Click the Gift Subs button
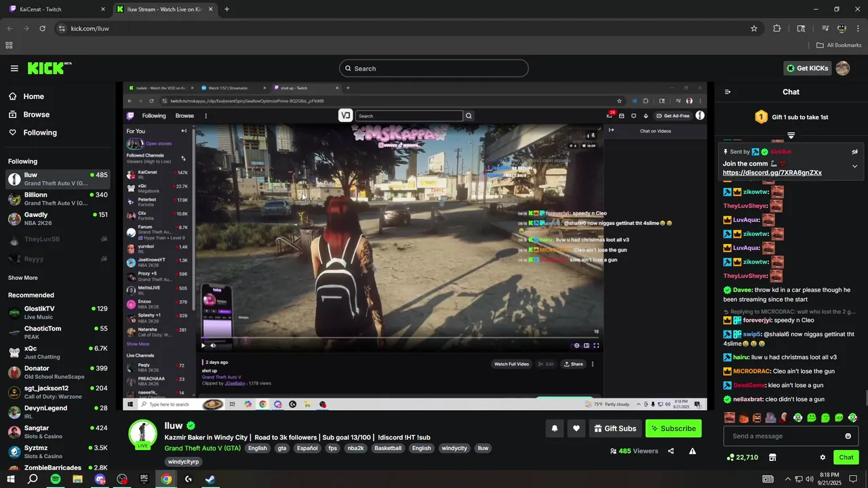Image resolution: width=868 pixels, height=488 pixels. (615, 428)
